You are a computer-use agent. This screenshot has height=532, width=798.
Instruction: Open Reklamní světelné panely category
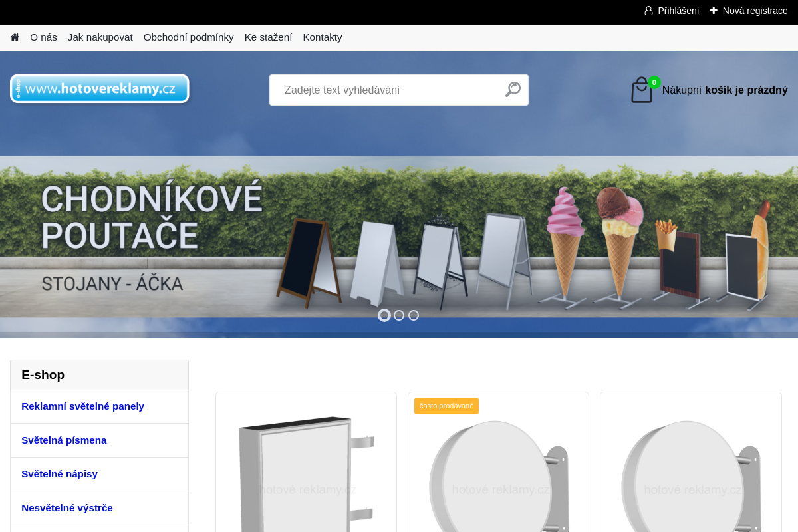point(82,406)
